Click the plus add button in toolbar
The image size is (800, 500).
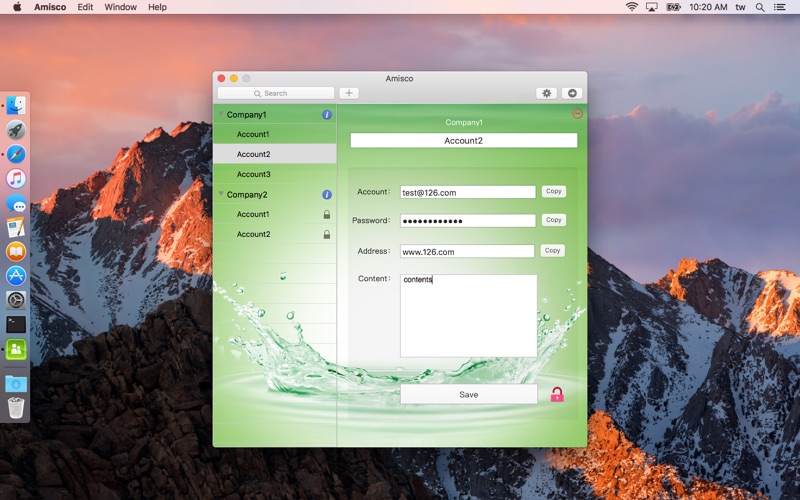pyautogui.click(x=349, y=93)
